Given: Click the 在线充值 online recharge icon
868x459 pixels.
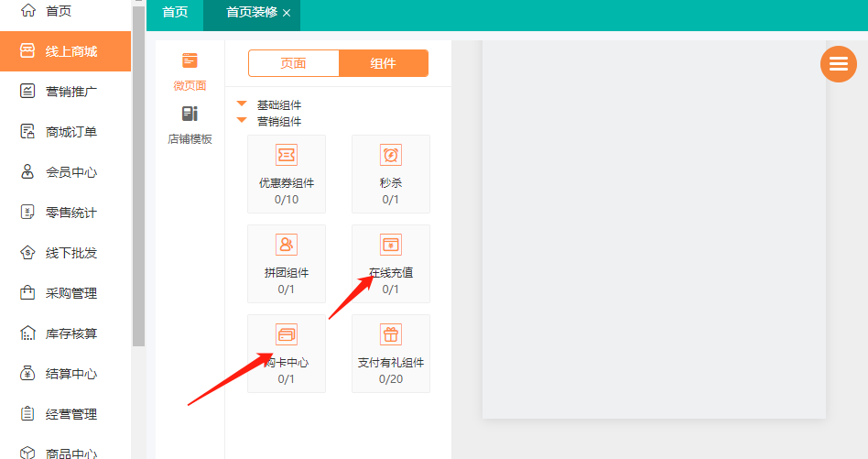Looking at the screenshot, I should click(x=391, y=245).
